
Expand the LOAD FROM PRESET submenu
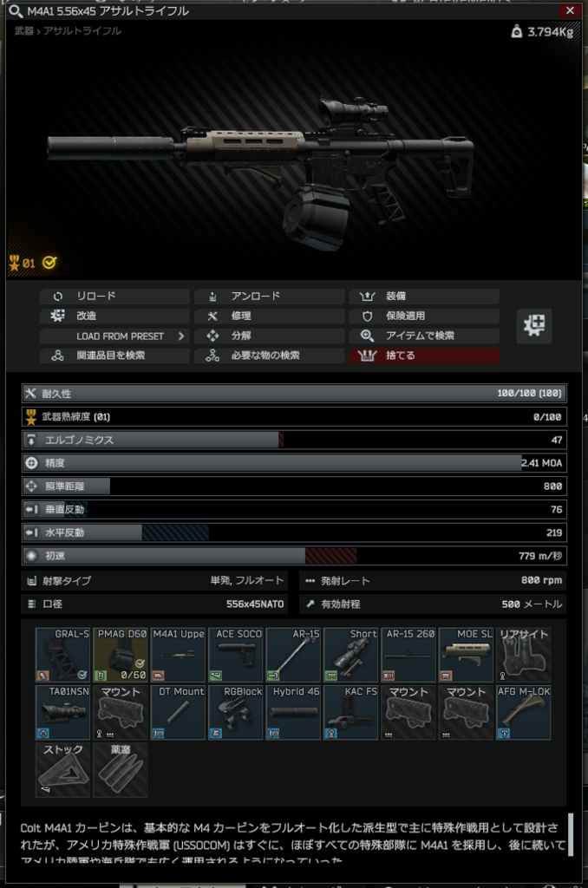coord(114,336)
